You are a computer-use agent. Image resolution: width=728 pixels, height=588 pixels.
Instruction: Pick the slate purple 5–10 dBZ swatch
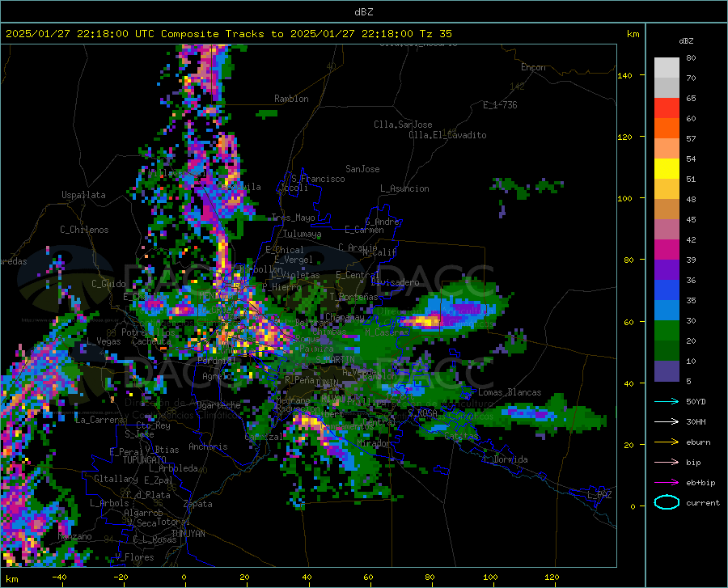pos(667,371)
